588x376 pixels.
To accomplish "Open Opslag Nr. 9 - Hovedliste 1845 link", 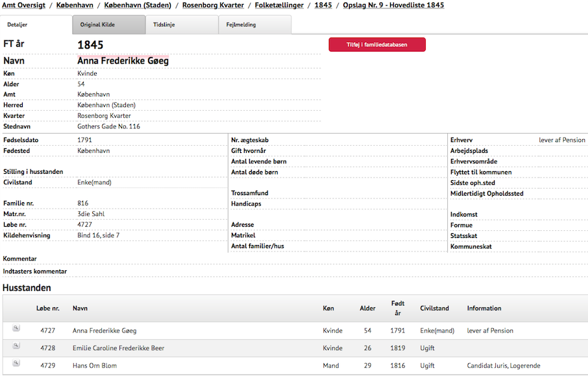I will pyautogui.click(x=395, y=5).
